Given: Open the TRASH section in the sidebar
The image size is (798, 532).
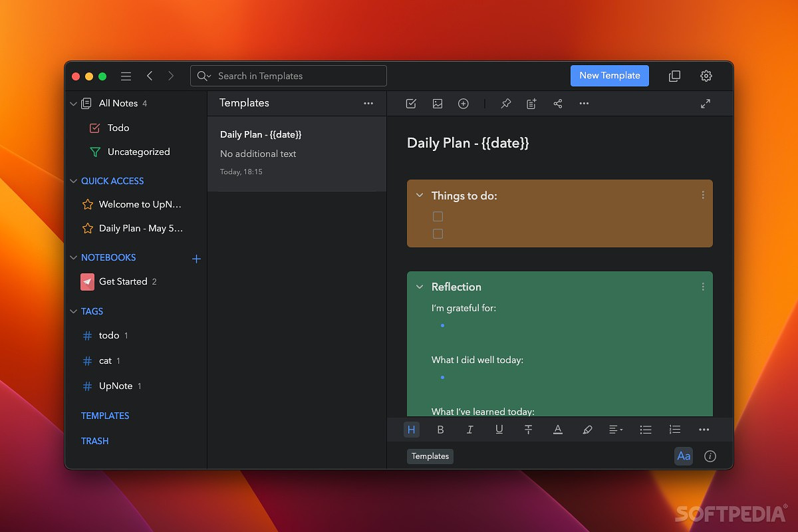Looking at the screenshot, I should [94, 441].
